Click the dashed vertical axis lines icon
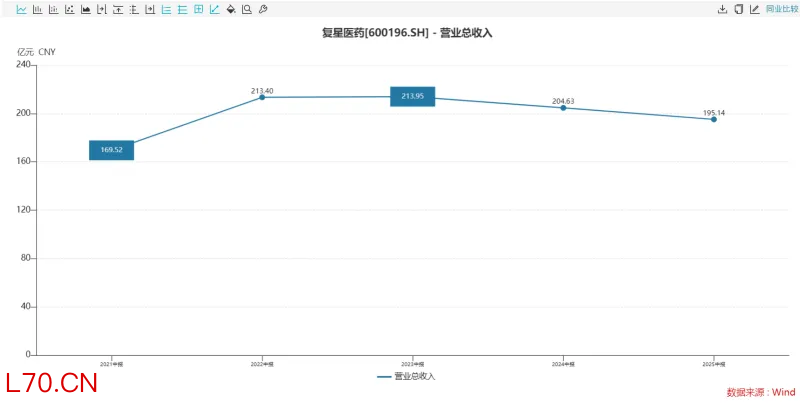The width and height of the screenshot is (800, 403). (134, 9)
